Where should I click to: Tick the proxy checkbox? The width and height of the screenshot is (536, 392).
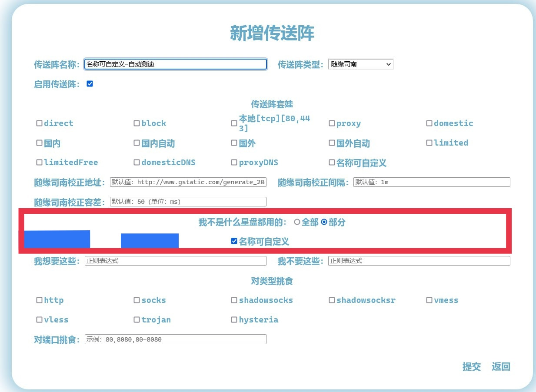tap(332, 123)
